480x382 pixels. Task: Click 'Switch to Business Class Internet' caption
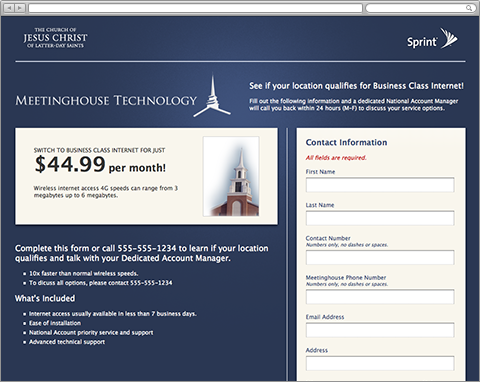pos(99,150)
